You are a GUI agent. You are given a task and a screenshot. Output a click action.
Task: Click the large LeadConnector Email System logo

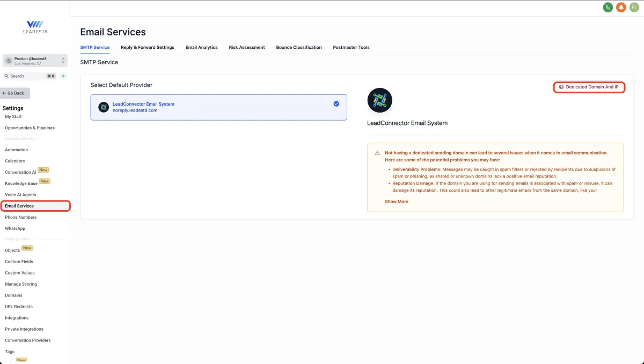pyautogui.click(x=380, y=100)
